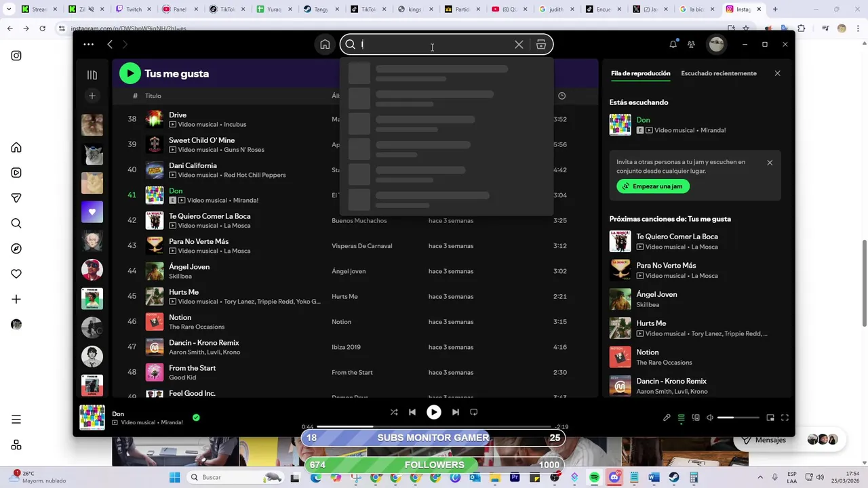
Task: Show hidden system tray icons chevron
Action: pos(759,477)
